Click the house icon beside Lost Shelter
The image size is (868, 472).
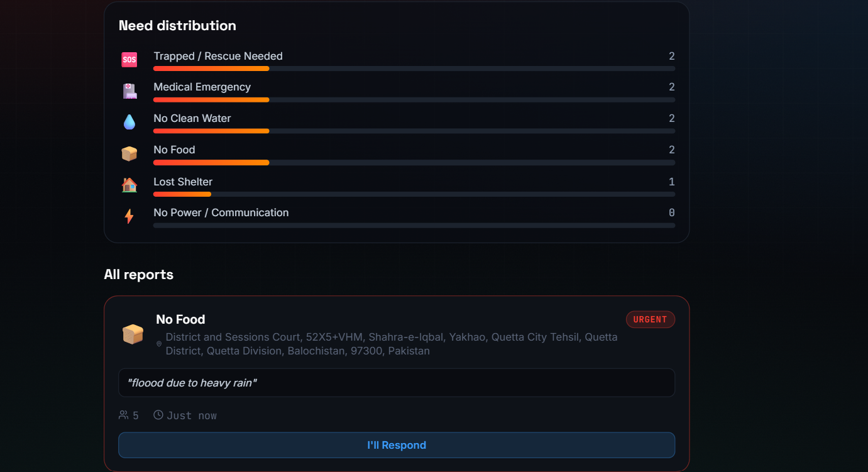(129, 185)
